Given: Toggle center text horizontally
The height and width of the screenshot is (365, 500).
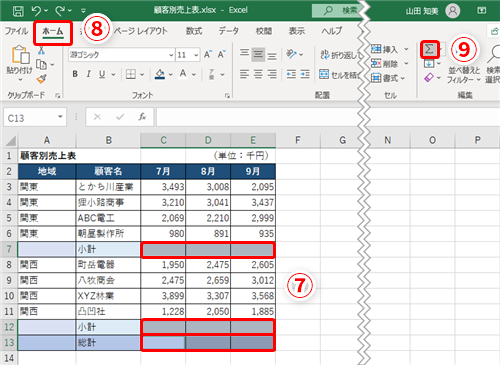Looking at the screenshot, I should pos(258,74).
